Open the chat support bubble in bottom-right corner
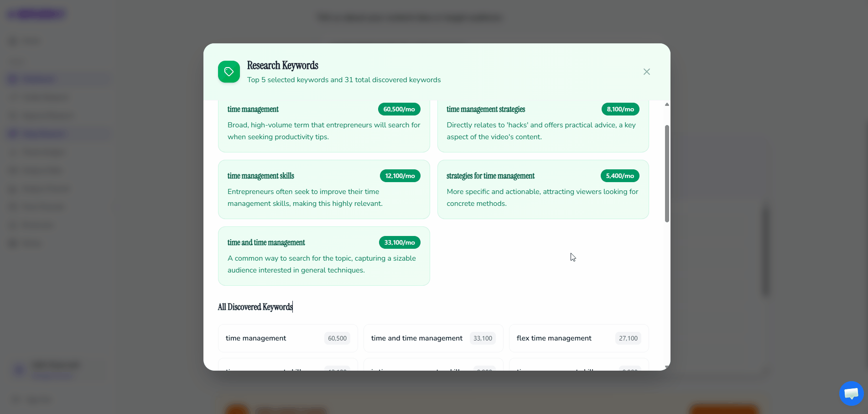Image resolution: width=868 pixels, height=414 pixels. point(851,393)
